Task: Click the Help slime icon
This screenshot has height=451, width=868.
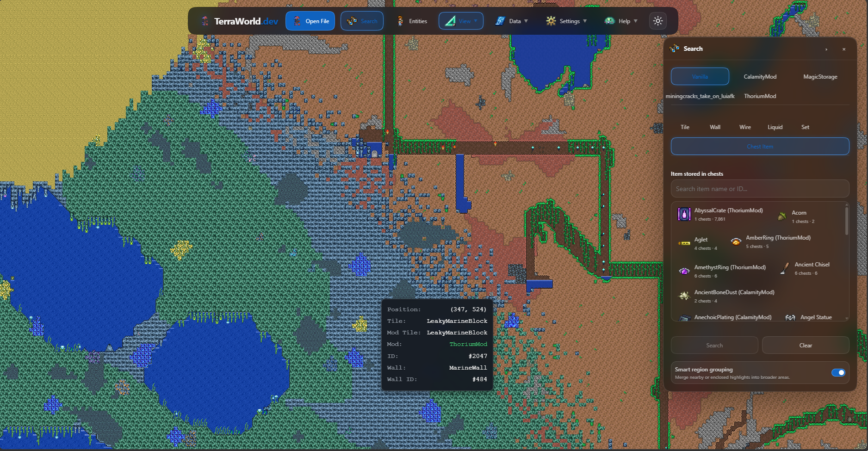Action: [609, 21]
